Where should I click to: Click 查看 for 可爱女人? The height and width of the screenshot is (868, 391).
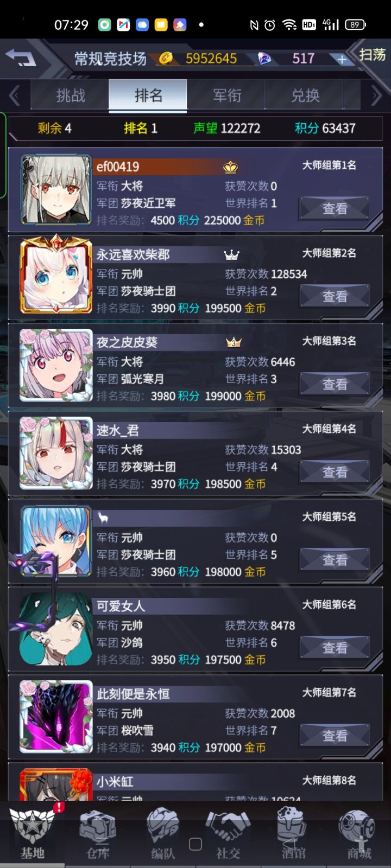click(x=335, y=648)
